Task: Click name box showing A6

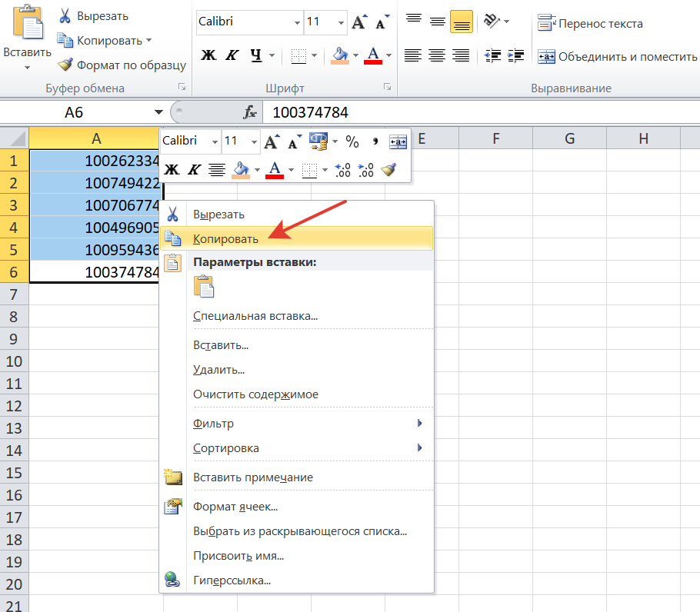Action: (x=74, y=112)
